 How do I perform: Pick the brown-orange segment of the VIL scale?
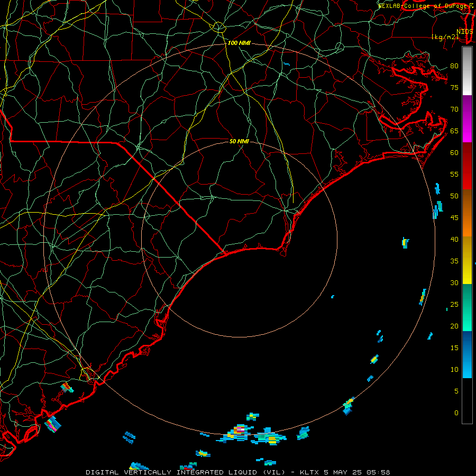pos(467,213)
